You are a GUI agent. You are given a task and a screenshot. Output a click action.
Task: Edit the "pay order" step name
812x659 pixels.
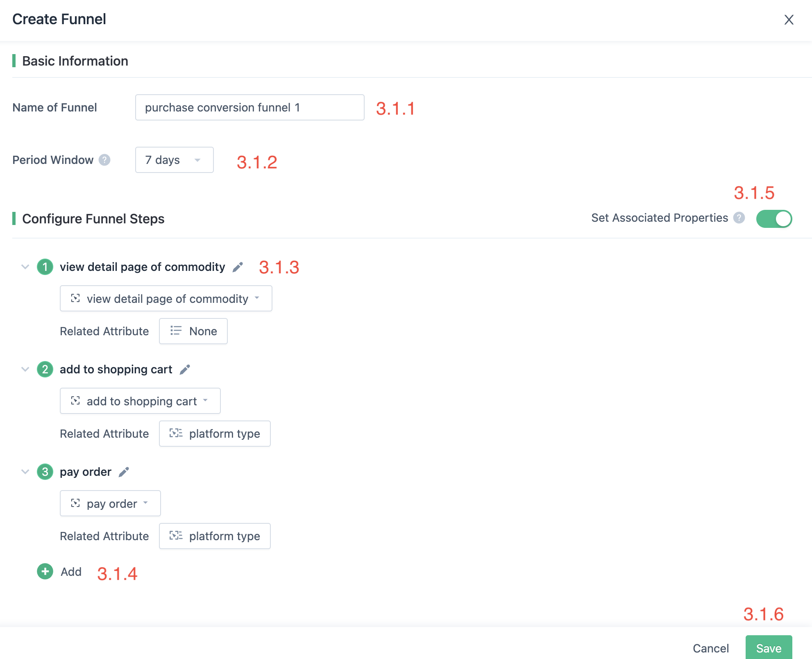(123, 472)
